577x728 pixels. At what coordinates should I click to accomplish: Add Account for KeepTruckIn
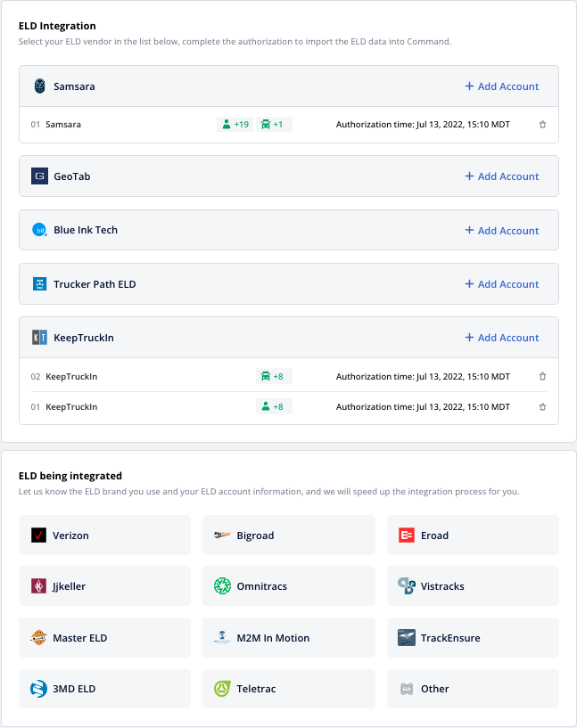tap(502, 338)
